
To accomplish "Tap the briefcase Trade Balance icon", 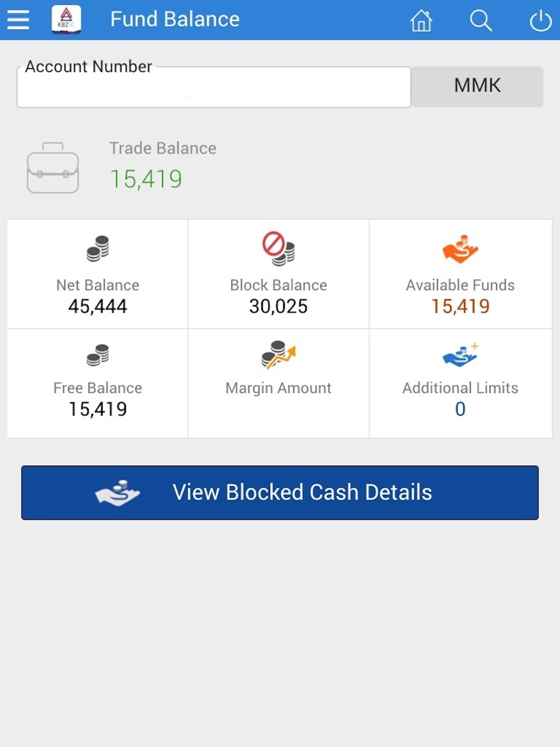I will click(53, 167).
